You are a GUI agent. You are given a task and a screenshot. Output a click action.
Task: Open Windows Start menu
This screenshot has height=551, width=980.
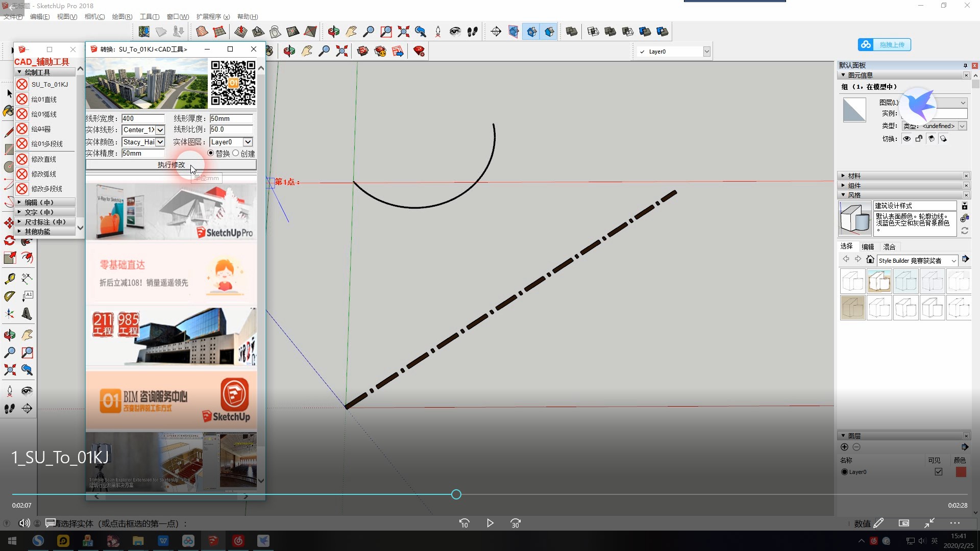point(12,541)
